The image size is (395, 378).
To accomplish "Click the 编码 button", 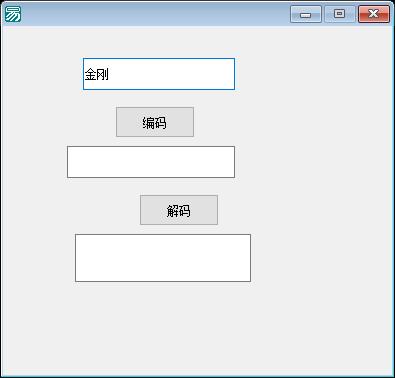I will coord(155,122).
